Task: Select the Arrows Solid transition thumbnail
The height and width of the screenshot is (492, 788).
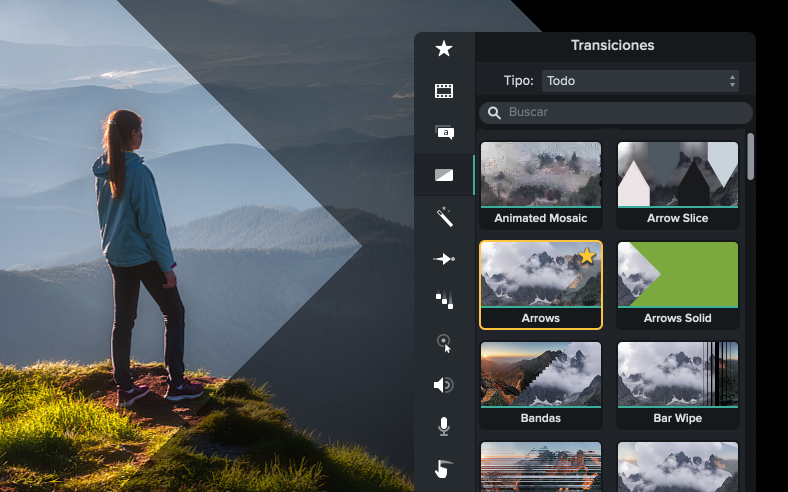Action: pos(677,274)
